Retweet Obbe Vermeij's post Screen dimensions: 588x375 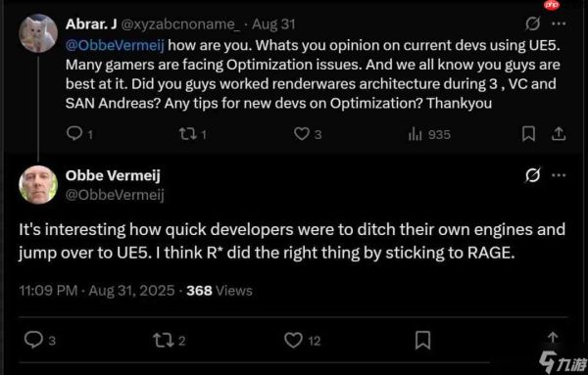pyautogui.click(x=163, y=340)
